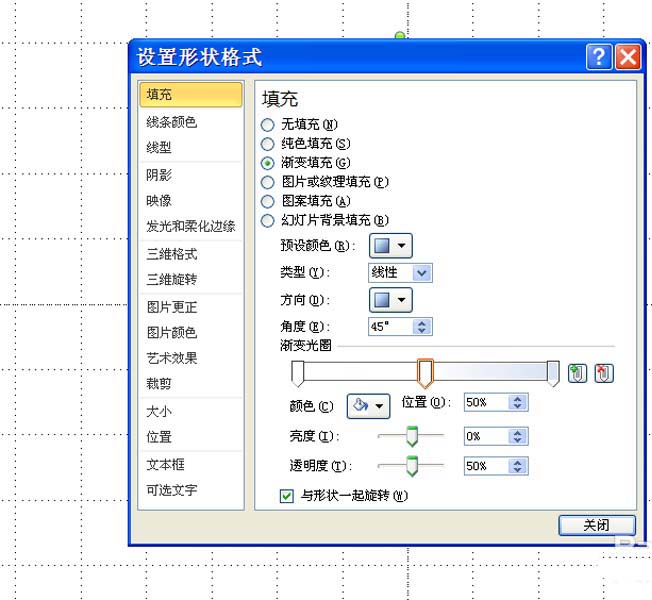Open the 预设颜色 dropdown
The image size is (652, 600).
(390, 245)
